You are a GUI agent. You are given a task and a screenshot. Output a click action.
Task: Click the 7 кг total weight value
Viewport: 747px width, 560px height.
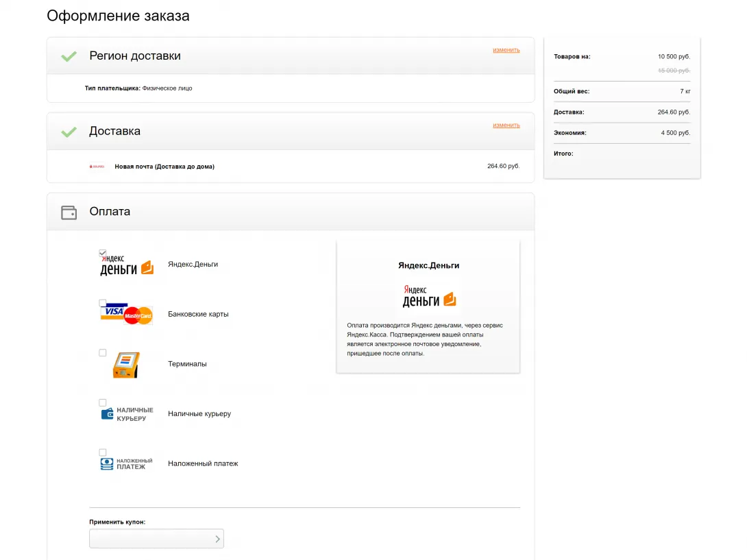(685, 92)
